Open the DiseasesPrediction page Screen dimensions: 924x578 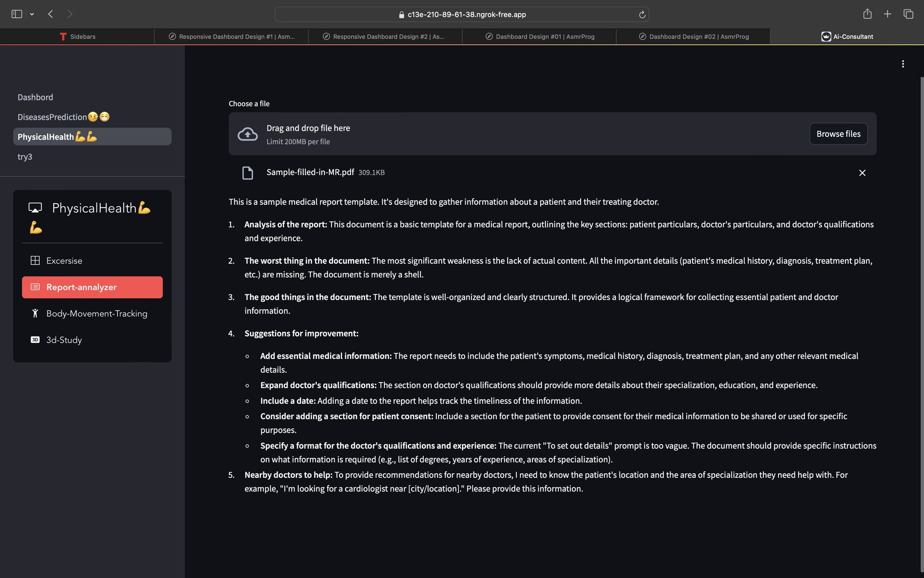pos(52,117)
